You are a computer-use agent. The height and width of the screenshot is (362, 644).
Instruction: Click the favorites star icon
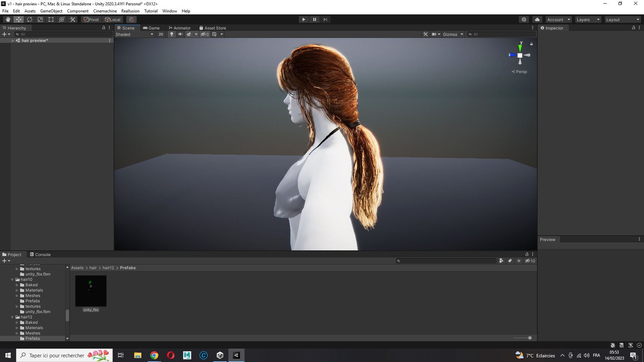point(519,261)
